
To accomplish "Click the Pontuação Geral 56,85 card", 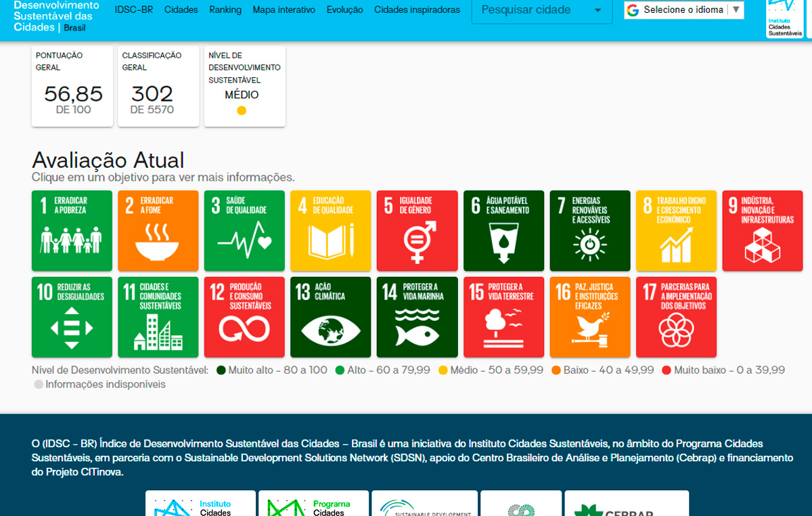I will [x=72, y=86].
